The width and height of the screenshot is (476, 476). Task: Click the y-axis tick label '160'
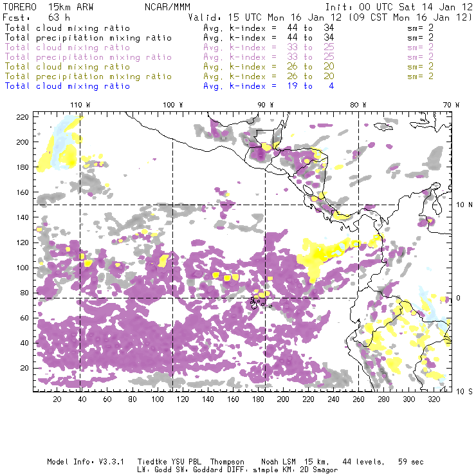tap(23, 192)
